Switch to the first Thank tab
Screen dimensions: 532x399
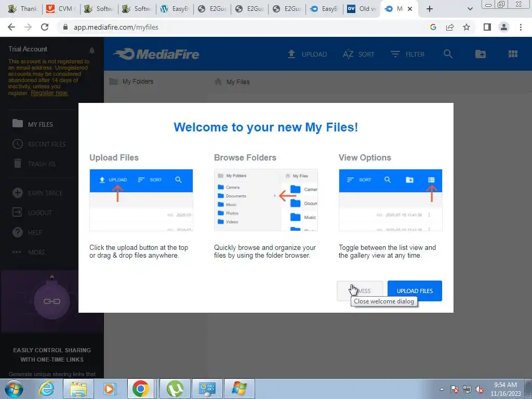22,9
